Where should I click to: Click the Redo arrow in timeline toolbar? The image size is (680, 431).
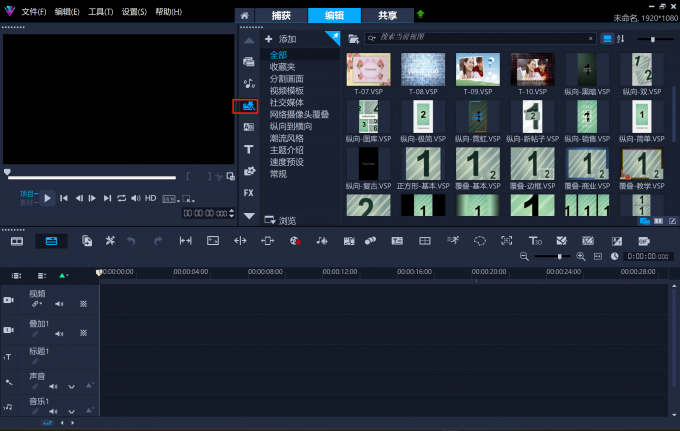158,241
